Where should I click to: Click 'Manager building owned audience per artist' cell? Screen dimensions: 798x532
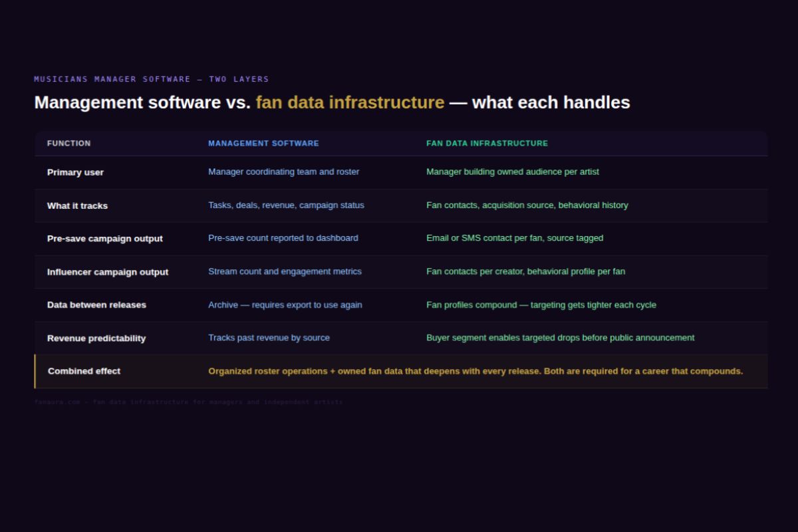[x=512, y=172]
